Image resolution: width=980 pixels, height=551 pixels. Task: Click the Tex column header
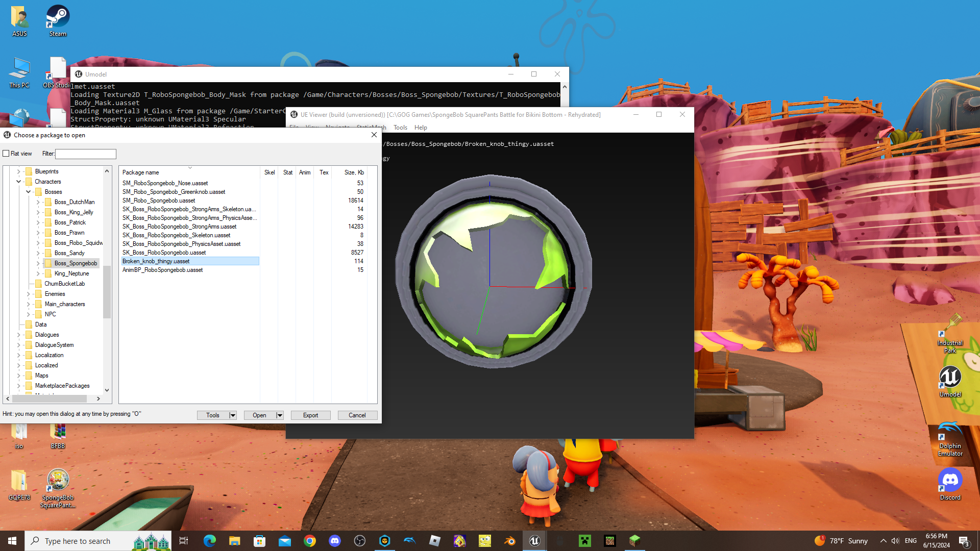[x=324, y=172]
